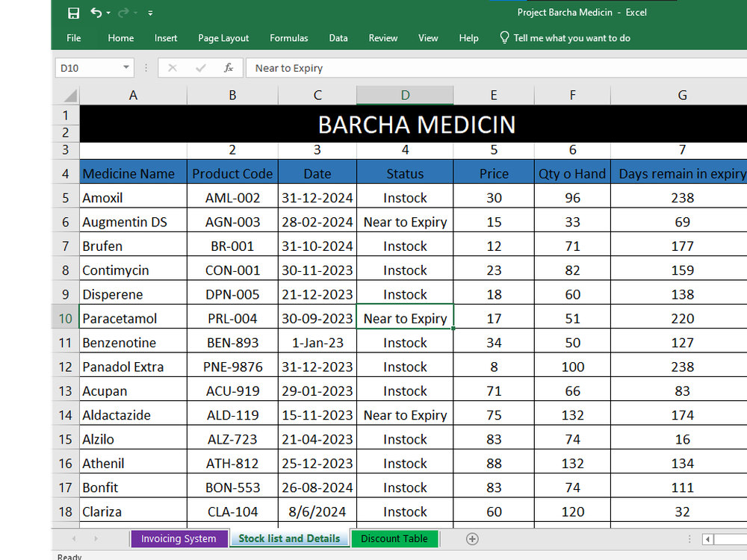Open the Invoicing System sheet tab
This screenshot has height=560, width=747.
(x=179, y=538)
